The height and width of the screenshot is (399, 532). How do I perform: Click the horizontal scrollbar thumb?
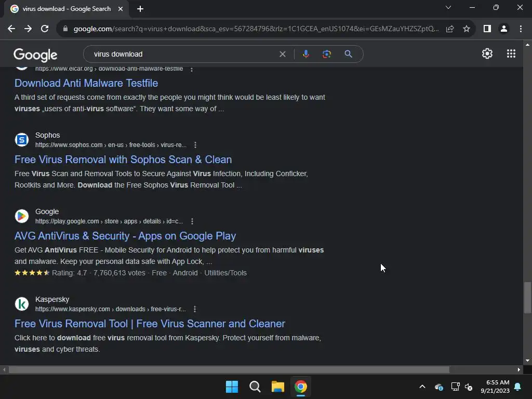(x=229, y=370)
